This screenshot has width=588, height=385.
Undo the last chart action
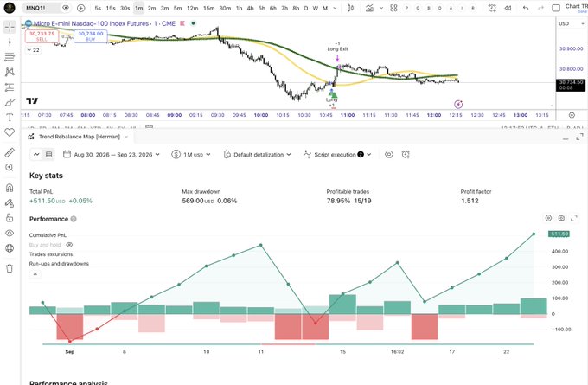click(x=526, y=8)
